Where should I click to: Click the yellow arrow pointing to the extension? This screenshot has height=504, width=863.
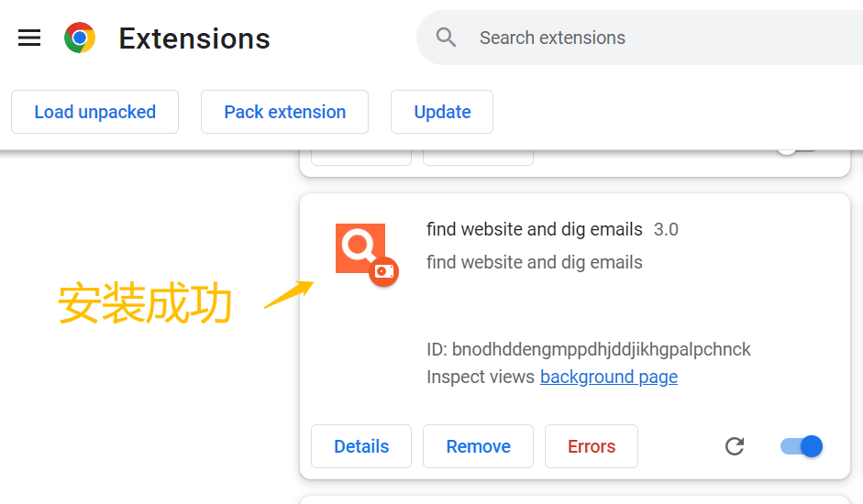(x=289, y=294)
